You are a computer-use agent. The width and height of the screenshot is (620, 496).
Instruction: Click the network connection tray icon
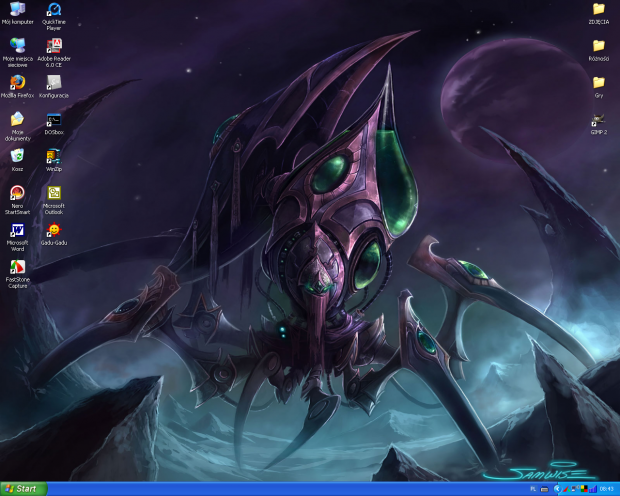[x=575, y=489]
